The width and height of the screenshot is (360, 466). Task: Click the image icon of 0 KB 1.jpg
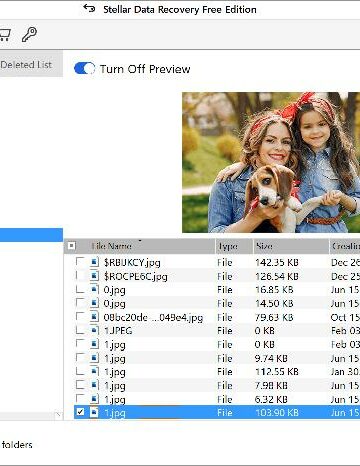94,344
